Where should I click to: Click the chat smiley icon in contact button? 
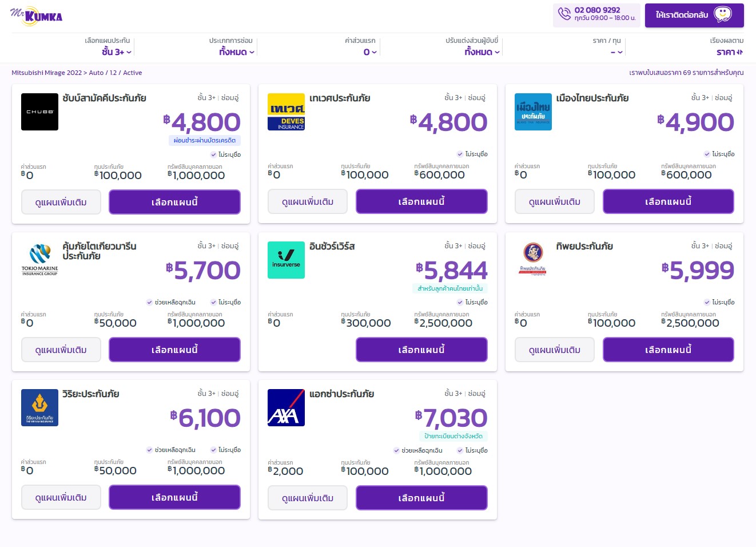pos(723,14)
